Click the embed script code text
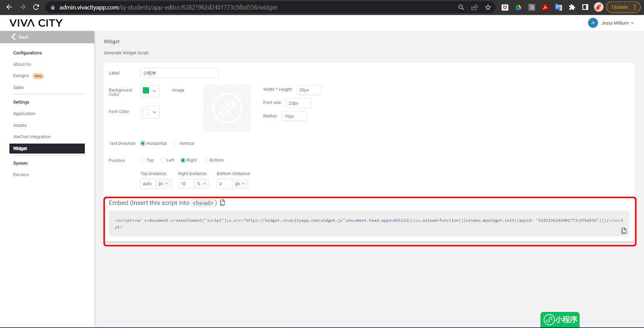The image size is (644, 328). coord(369,224)
